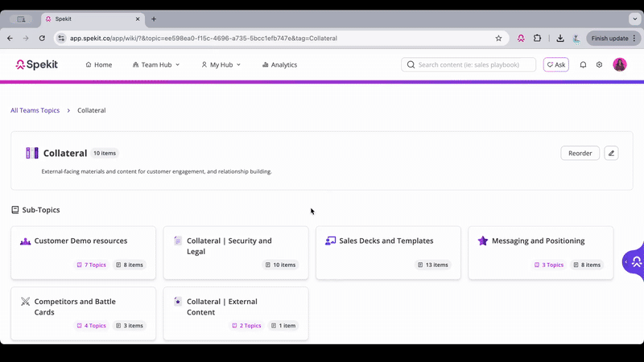Click the Collateral description text
Screen dimensions: 644x362
[156, 171]
